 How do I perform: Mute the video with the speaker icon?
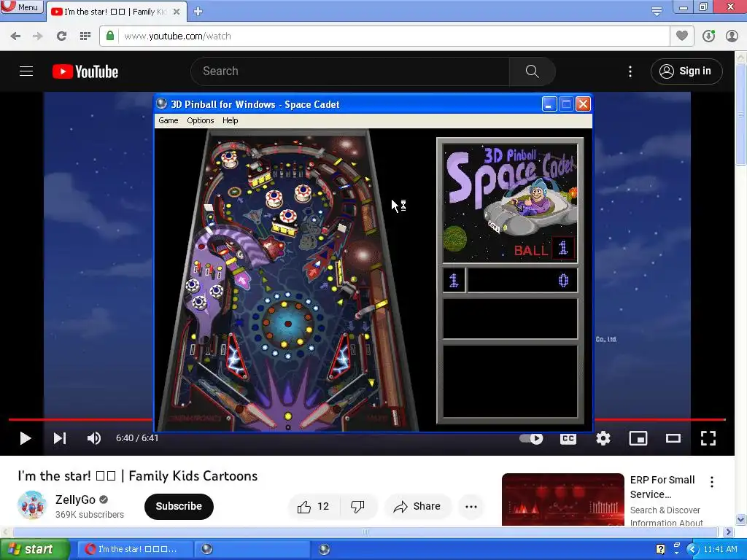[x=94, y=438]
